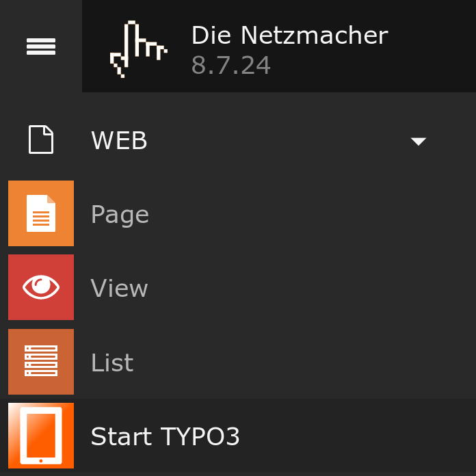Collapse the WEB section arrow
476x476 pixels.
[x=419, y=142]
